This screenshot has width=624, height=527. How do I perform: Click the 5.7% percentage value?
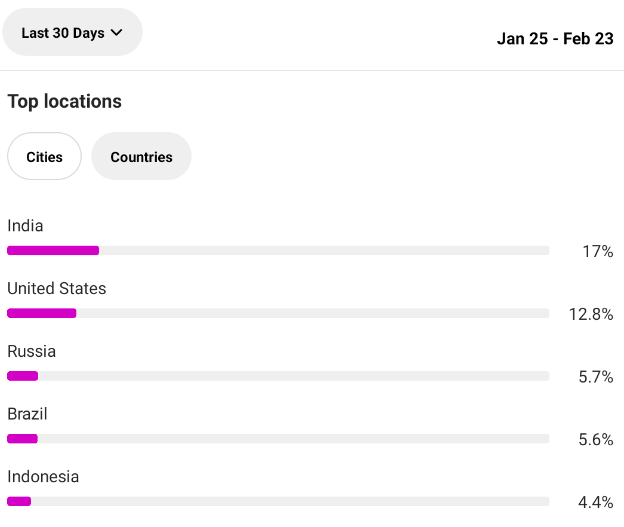coord(596,377)
